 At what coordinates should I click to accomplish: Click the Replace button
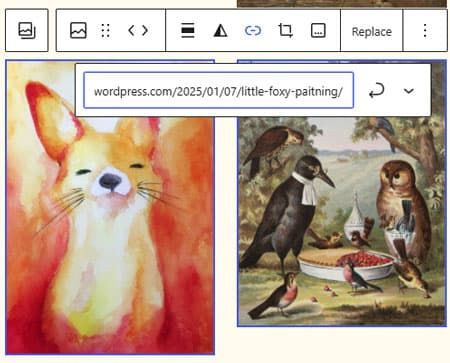(372, 31)
